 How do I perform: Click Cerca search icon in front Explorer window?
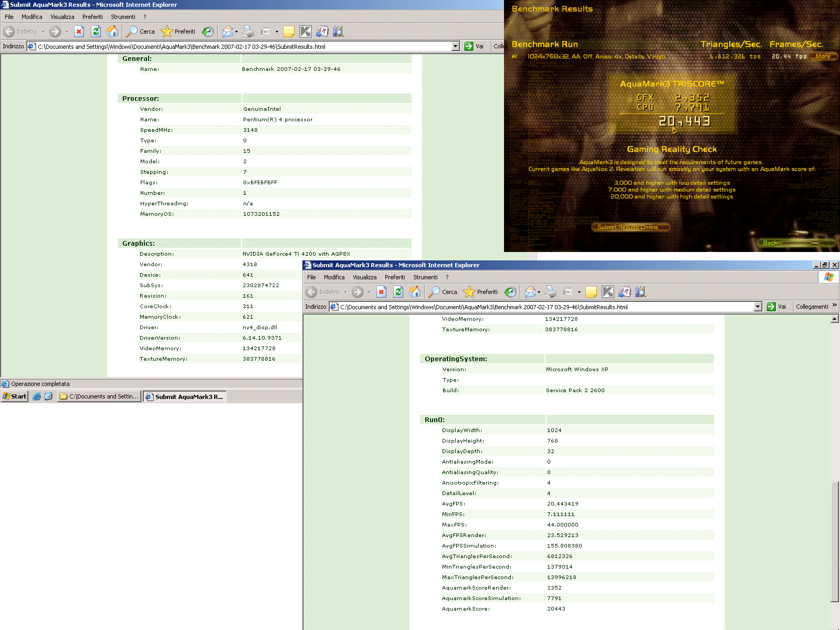tap(443, 292)
